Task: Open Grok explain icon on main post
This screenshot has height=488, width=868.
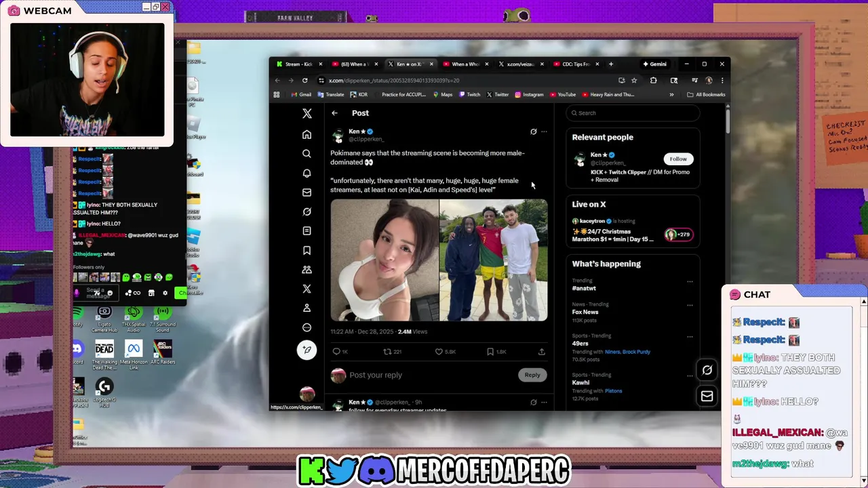Action: point(533,131)
